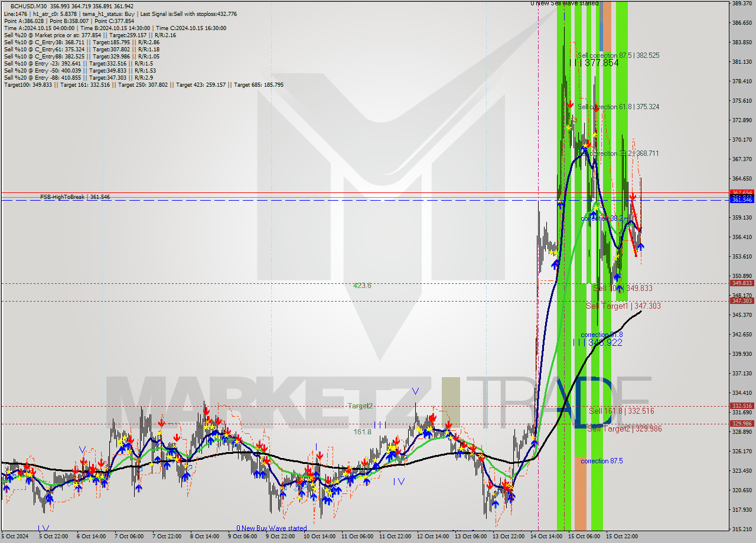The height and width of the screenshot is (543, 756).
Task: Click the green '161.8' Fibonacci label
Action: click(x=362, y=432)
